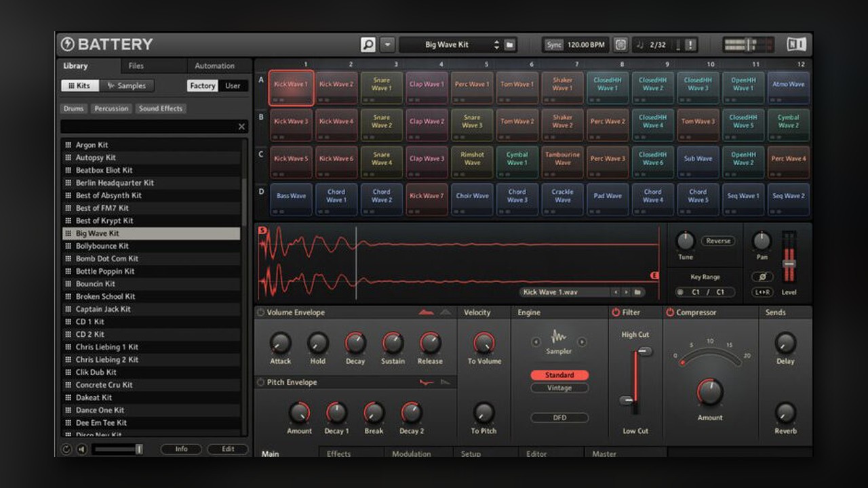This screenshot has width=868, height=488.
Task: Open sample folder icon beside Kick Wave 1.wav
Action: coord(637,292)
